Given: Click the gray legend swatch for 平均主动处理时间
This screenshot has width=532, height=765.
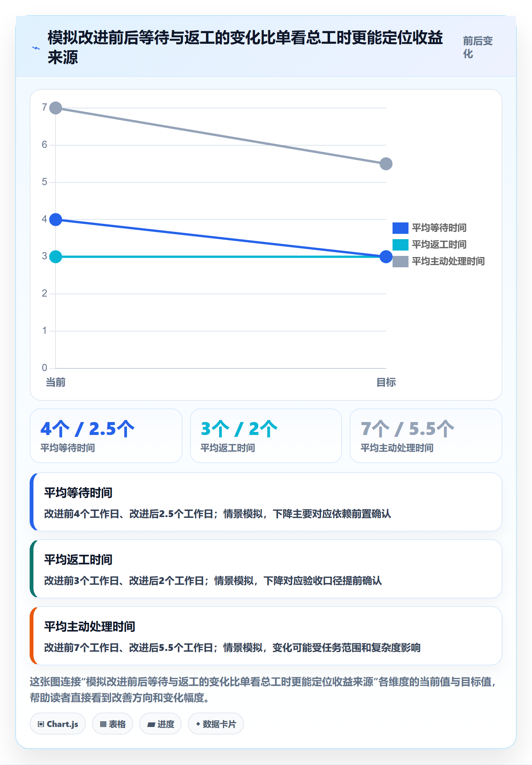Looking at the screenshot, I should (x=400, y=262).
